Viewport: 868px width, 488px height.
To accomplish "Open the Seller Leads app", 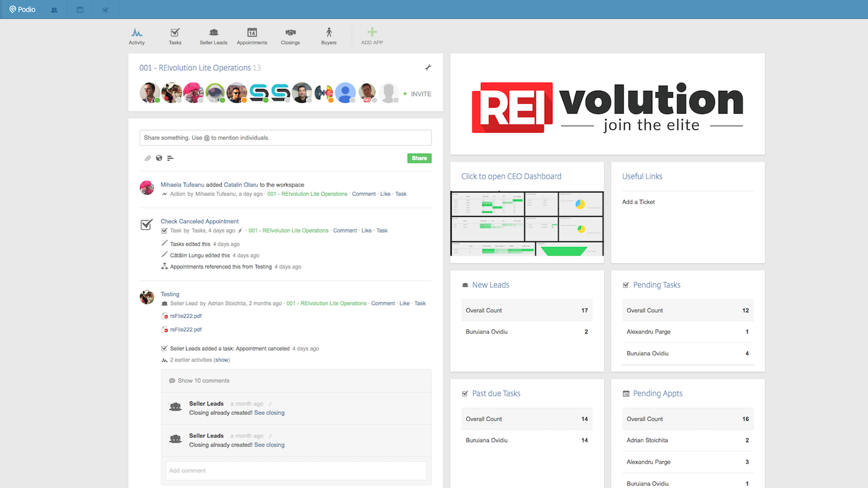I will click(x=213, y=36).
